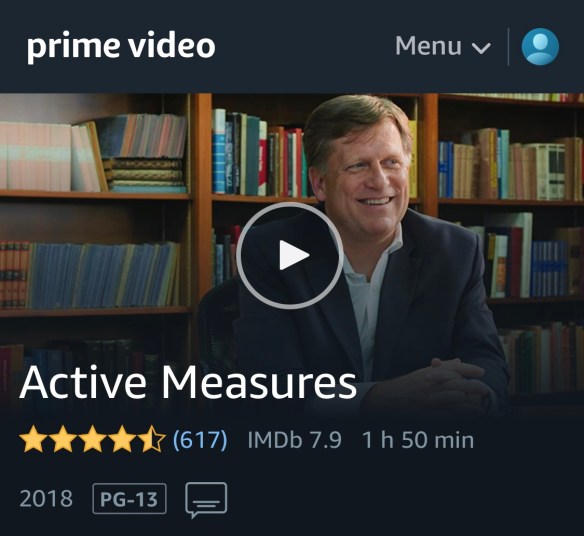Expand the chevron beside Menu
This screenshot has width=584, height=536.
point(481,48)
